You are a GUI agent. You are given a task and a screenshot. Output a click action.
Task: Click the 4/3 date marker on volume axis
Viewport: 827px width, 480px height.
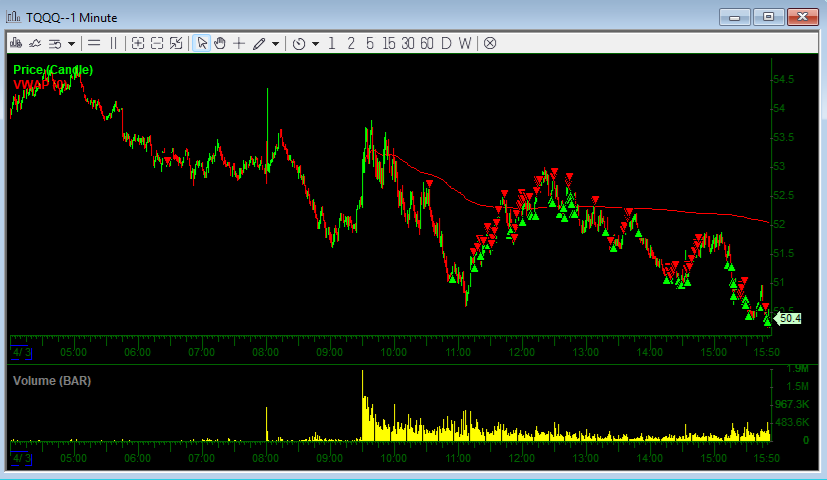[22, 459]
